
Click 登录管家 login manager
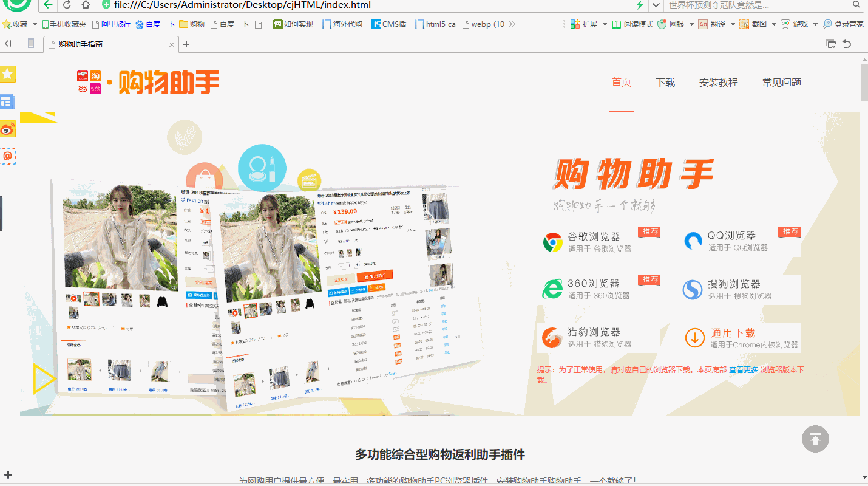(x=843, y=24)
